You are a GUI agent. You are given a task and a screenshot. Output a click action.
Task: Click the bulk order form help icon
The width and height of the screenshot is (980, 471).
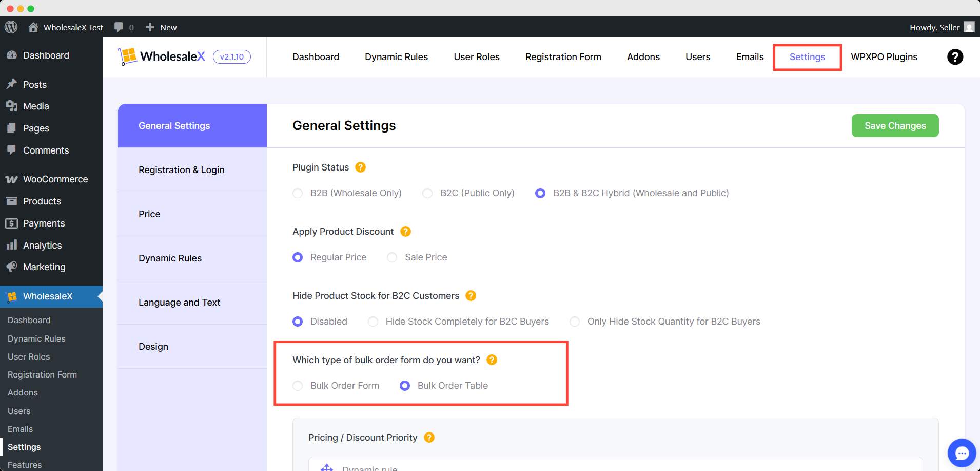tap(492, 360)
